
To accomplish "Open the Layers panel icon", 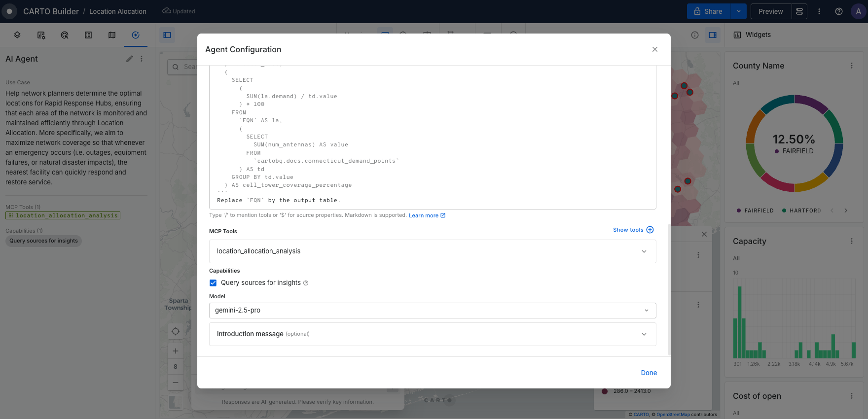I will pyautogui.click(x=17, y=35).
